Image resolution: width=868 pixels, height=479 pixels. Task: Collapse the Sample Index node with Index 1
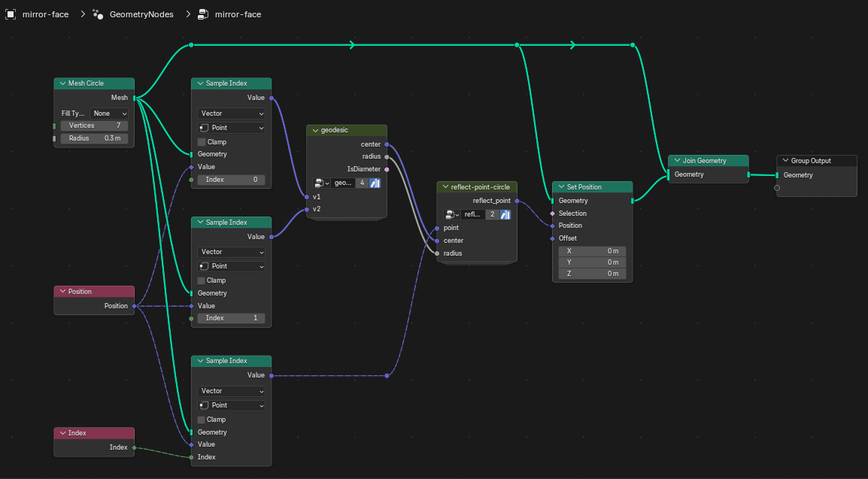[x=200, y=223]
